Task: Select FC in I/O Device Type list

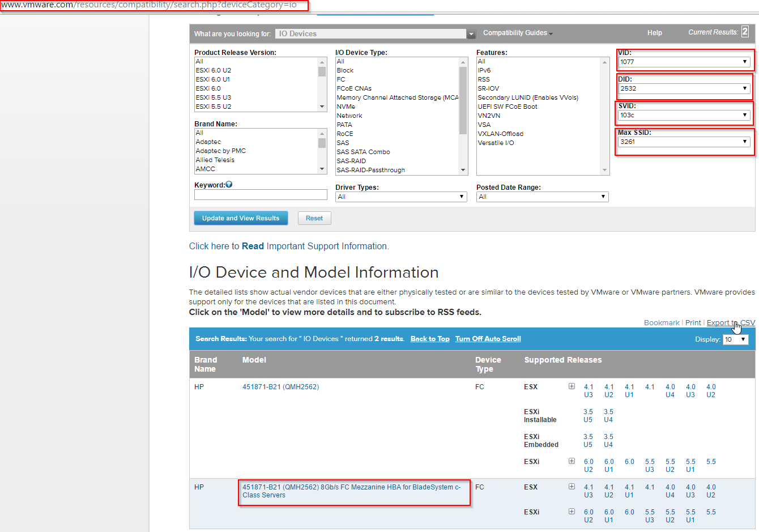Action: tap(341, 79)
